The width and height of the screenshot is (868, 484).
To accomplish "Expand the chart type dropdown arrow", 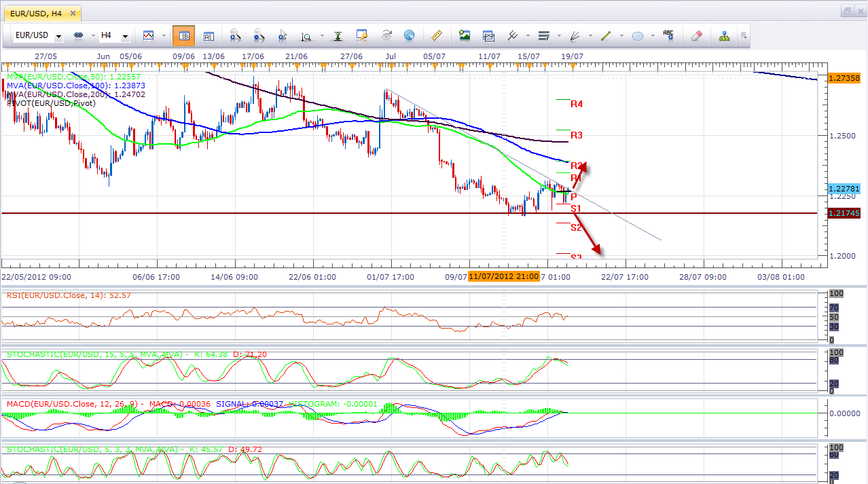I will [x=165, y=35].
